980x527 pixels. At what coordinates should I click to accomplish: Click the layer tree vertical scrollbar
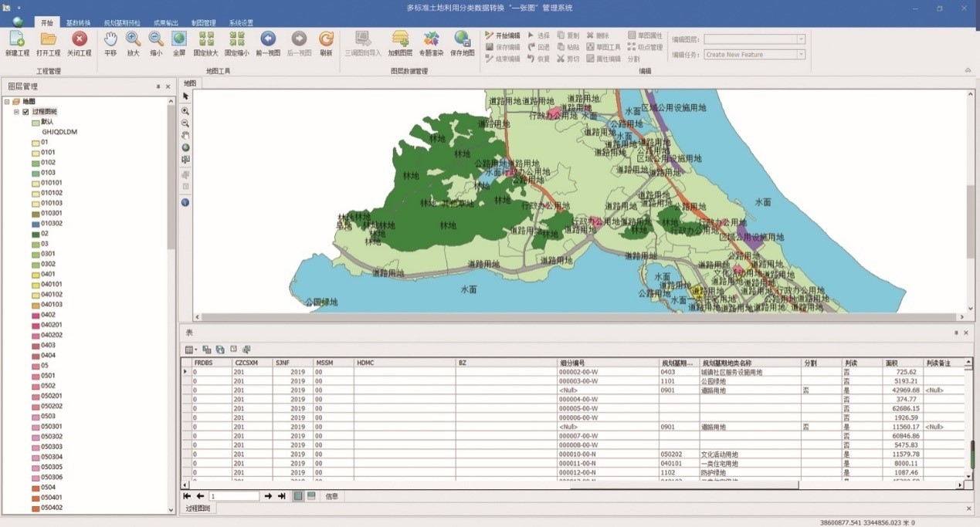[x=171, y=307]
